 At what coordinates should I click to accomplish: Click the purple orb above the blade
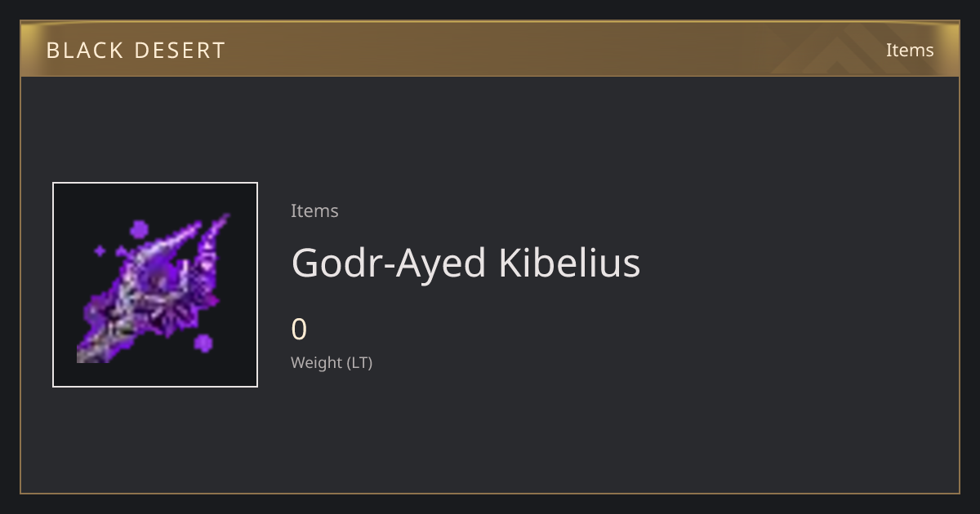click(x=140, y=229)
